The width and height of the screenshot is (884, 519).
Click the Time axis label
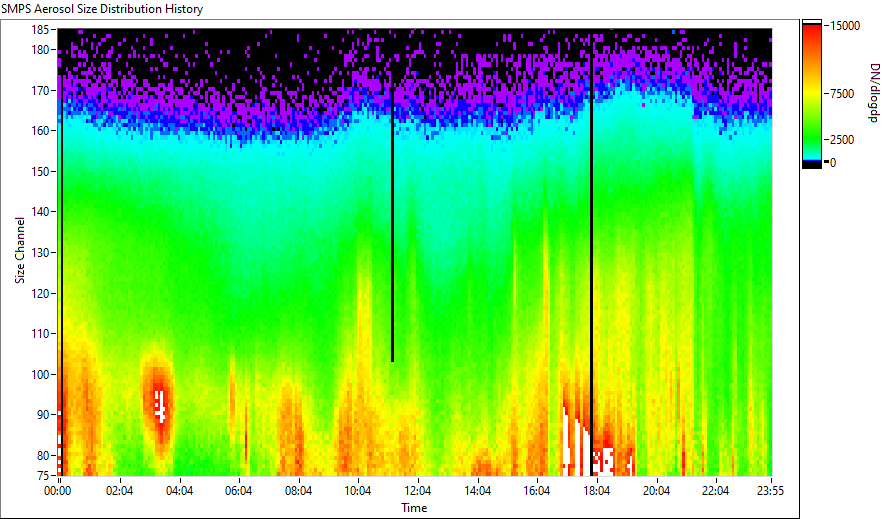pyautogui.click(x=414, y=508)
